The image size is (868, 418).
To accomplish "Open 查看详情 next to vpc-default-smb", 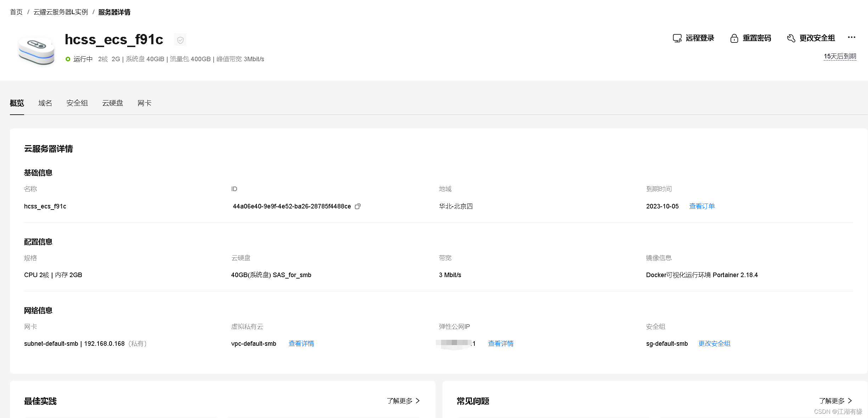I will [x=301, y=344].
